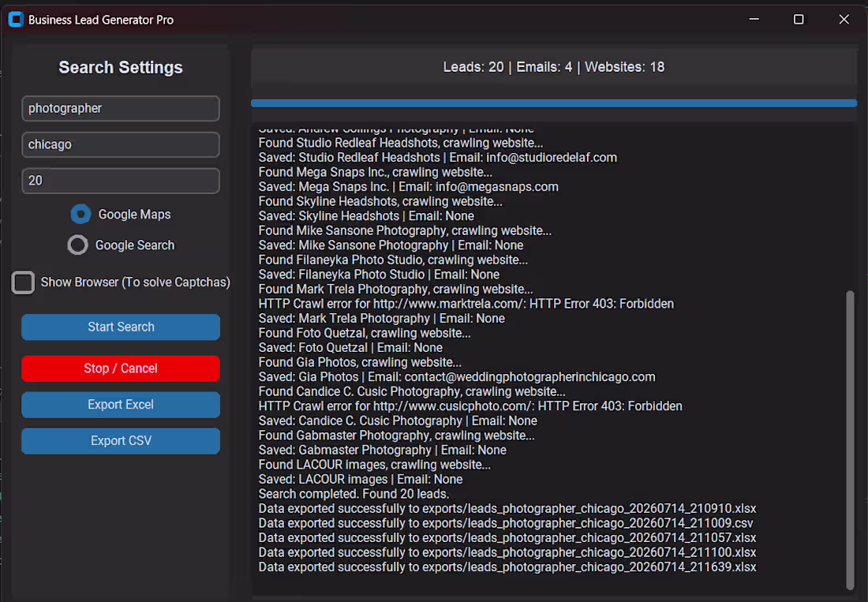The width and height of the screenshot is (868, 602).
Task: Focus the keyword field containing photographer
Action: (x=121, y=108)
